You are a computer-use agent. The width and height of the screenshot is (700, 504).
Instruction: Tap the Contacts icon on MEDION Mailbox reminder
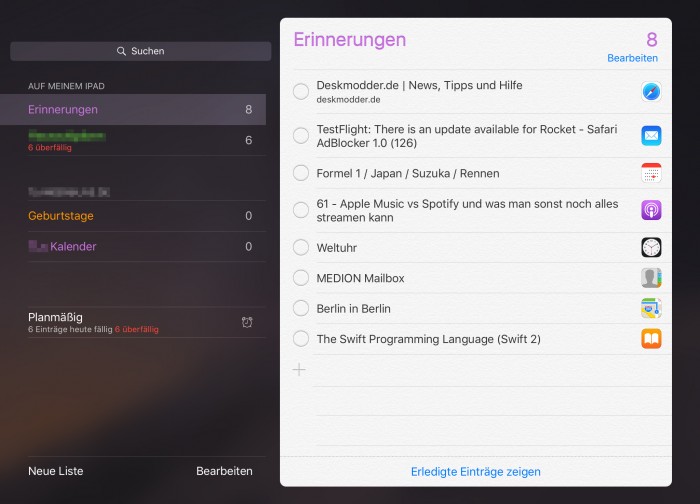(651, 278)
